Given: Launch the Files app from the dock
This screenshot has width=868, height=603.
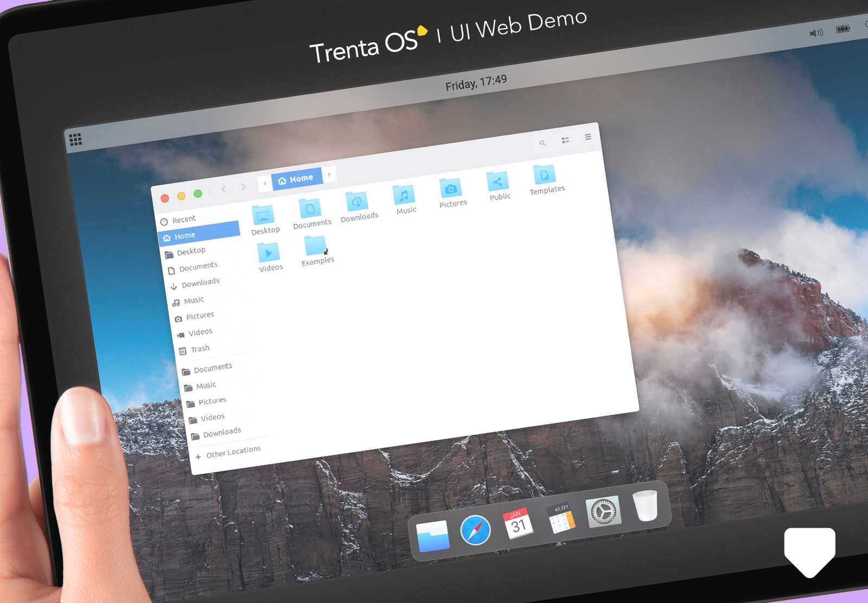Looking at the screenshot, I should point(433,536).
